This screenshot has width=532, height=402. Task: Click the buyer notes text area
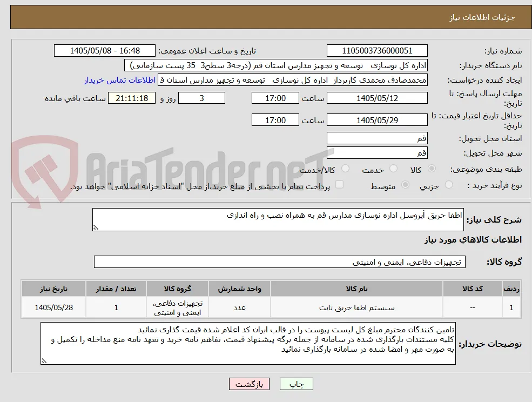tap(248, 344)
